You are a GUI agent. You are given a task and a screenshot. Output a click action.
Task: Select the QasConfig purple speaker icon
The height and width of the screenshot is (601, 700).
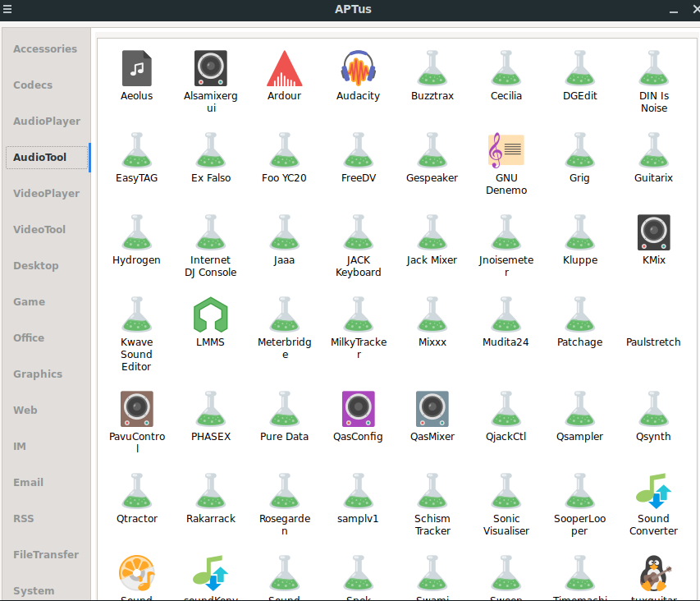click(x=358, y=409)
